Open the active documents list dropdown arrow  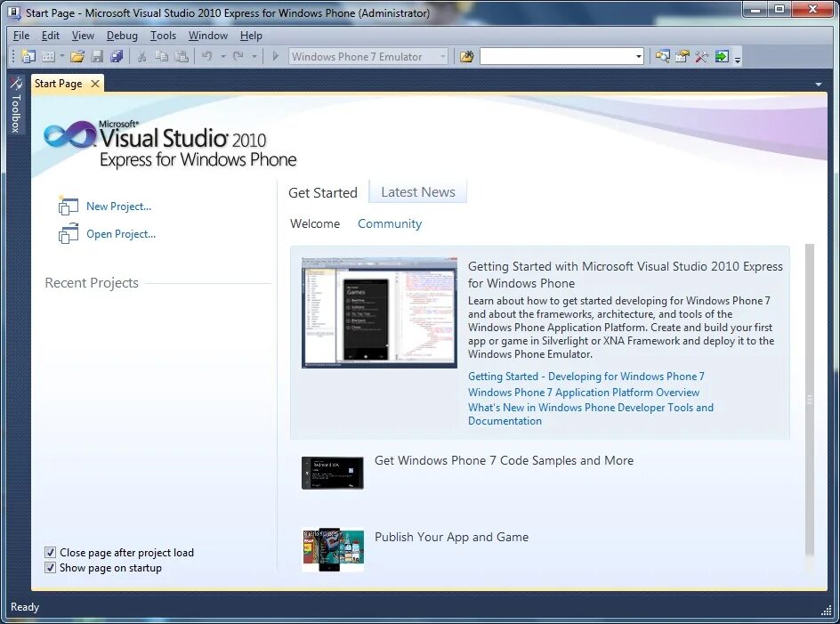pos(818,85)
